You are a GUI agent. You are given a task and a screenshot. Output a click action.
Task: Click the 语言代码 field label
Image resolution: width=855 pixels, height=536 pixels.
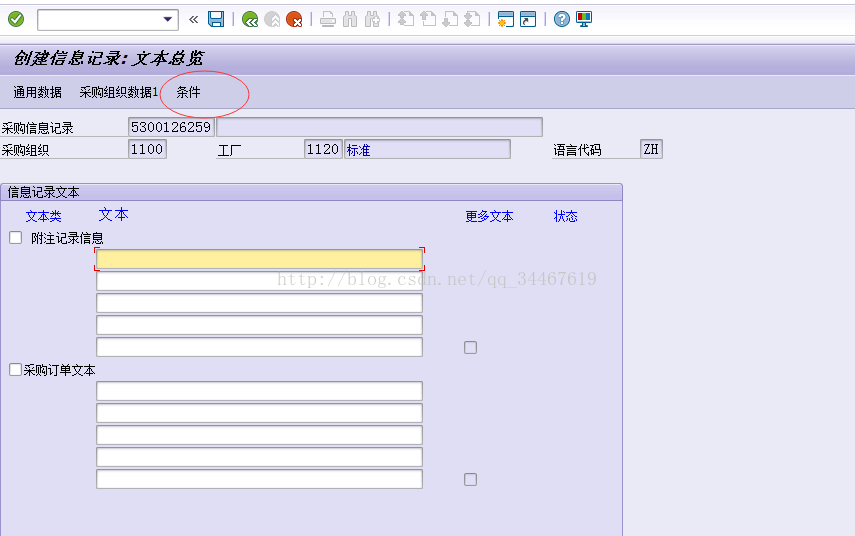tap(577, 150)
